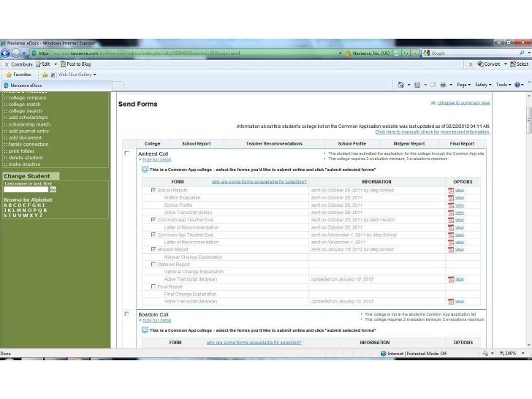The height and width of the screenshot is (399, 532).
Task: Click Post to Blog button
Action: 76,64
